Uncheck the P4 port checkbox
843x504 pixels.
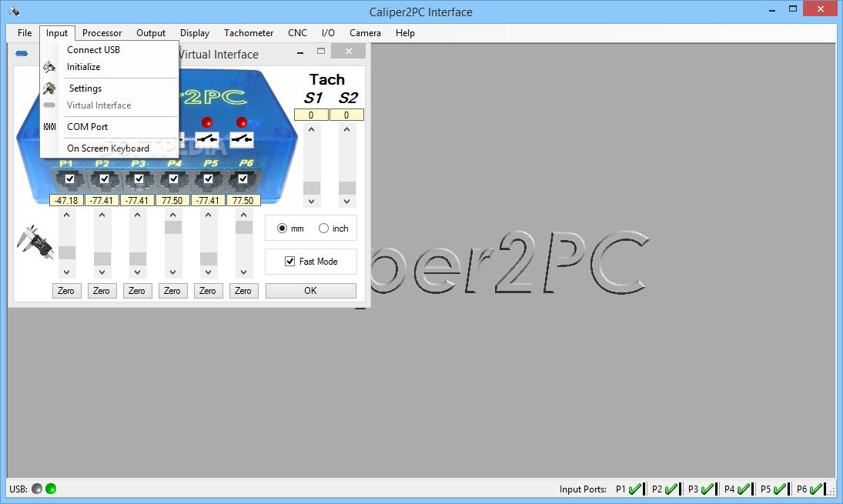click(174, 179)
